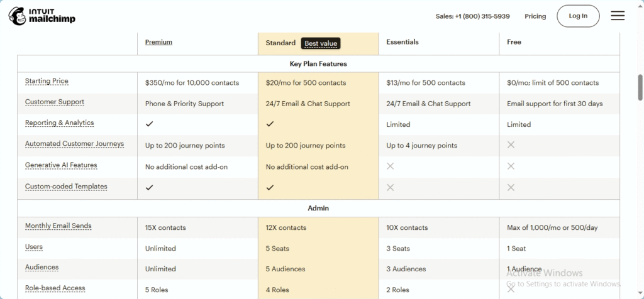Image resolution: width=644 pixels, height=299 pixels.
Task: Click the page vertical scrollbar thumb
Action: coord(640,87)
